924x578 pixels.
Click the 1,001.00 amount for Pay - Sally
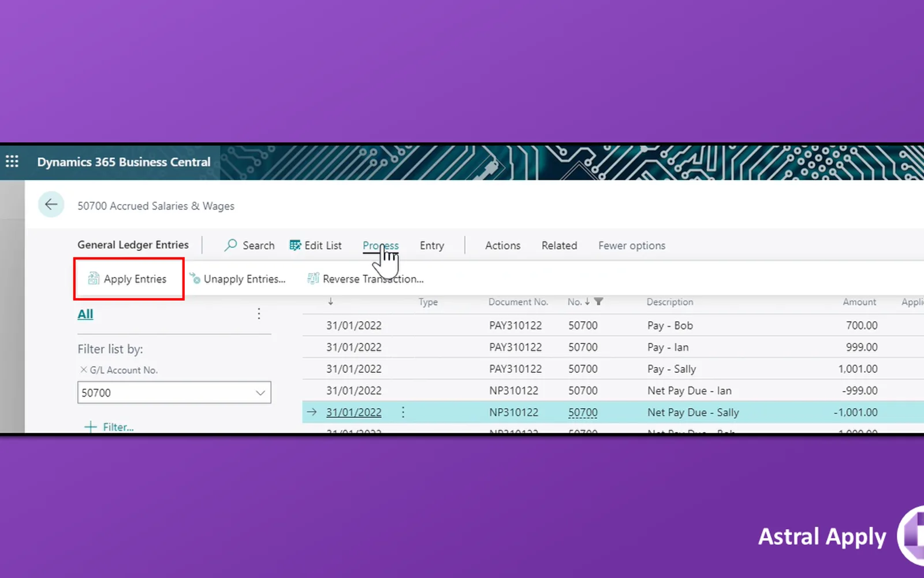pyautogui.click(x=858, y=369)
